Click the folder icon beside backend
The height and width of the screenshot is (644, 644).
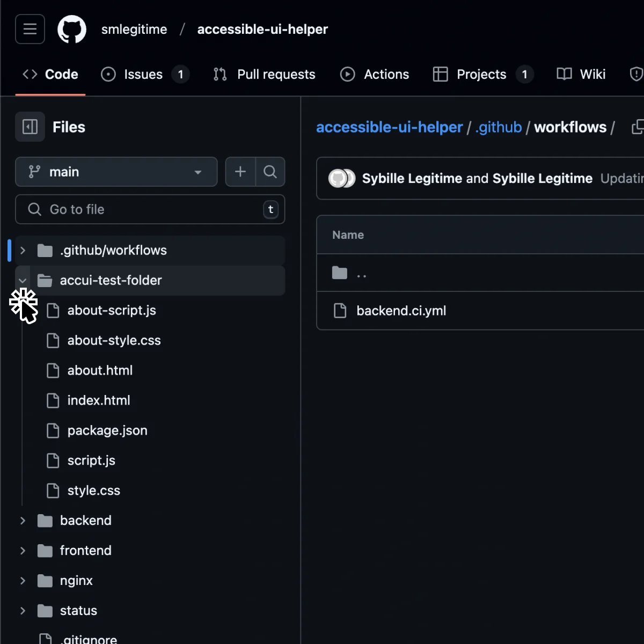45,521
